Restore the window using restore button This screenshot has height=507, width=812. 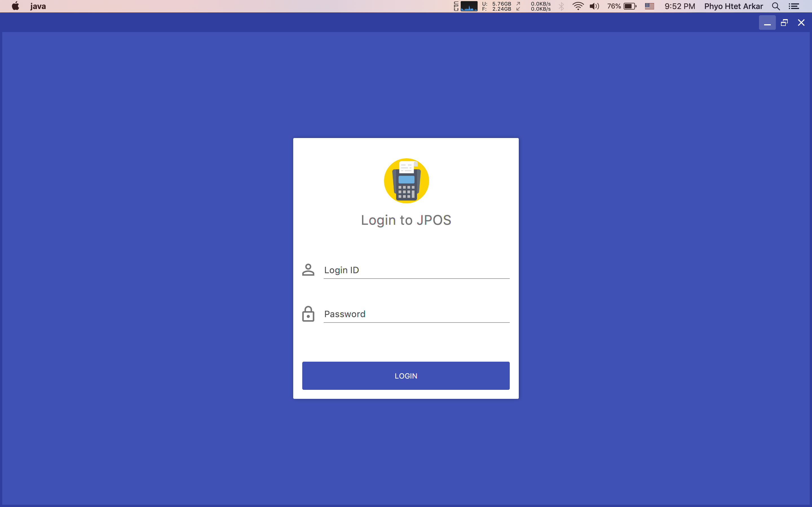coord(784,23)
